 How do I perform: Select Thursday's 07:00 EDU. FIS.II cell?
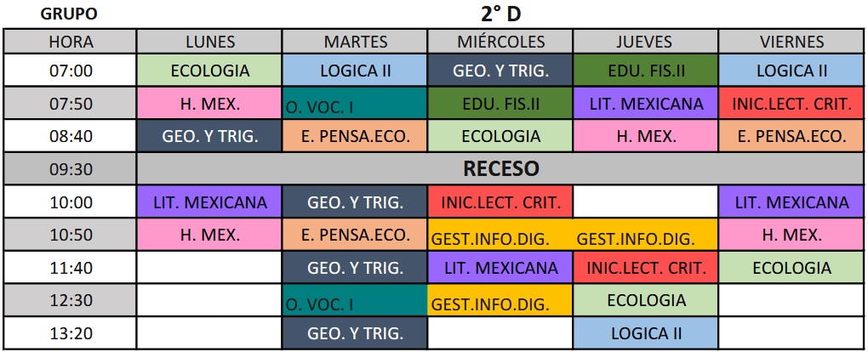646,71
